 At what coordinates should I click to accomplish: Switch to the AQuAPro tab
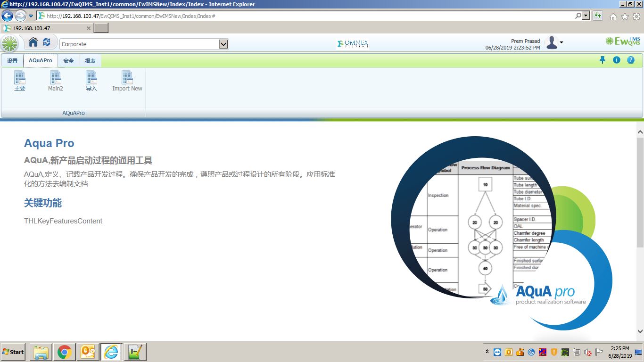[41, 60]
